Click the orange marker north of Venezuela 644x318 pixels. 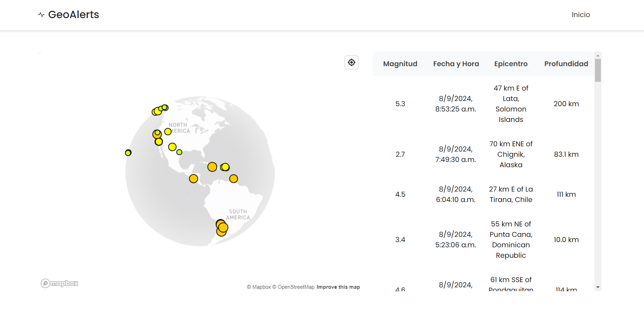[233, 179]
